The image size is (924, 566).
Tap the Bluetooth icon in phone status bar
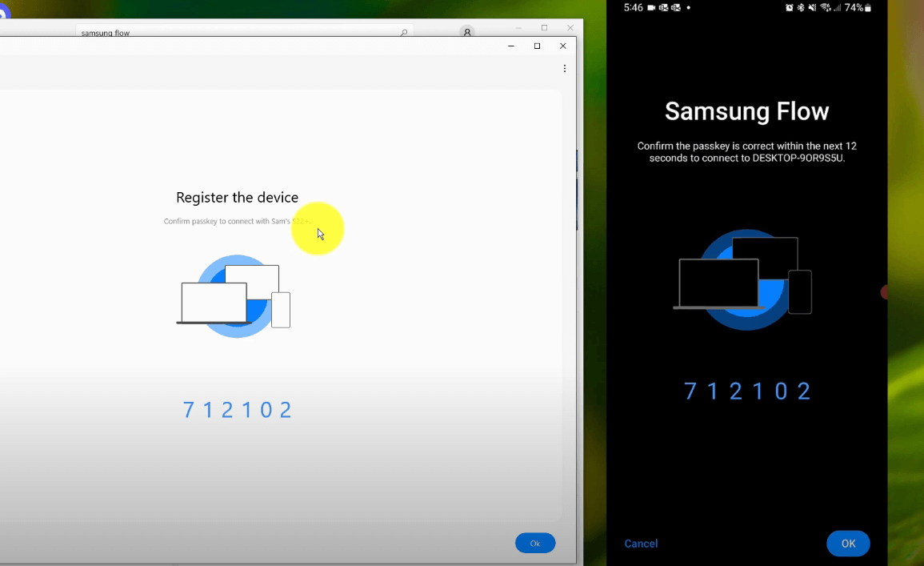(800, 8)
